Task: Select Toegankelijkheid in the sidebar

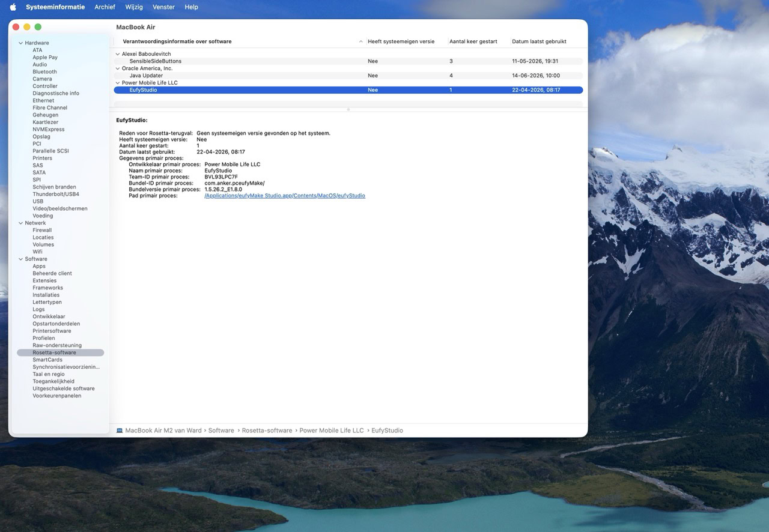Action: [x=53, y=382]
